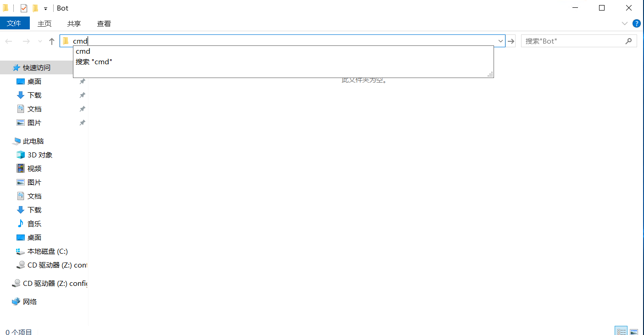This screenshot has height=335, width=644.
Task: Open the 文件 menu
Action: [14, 23]
